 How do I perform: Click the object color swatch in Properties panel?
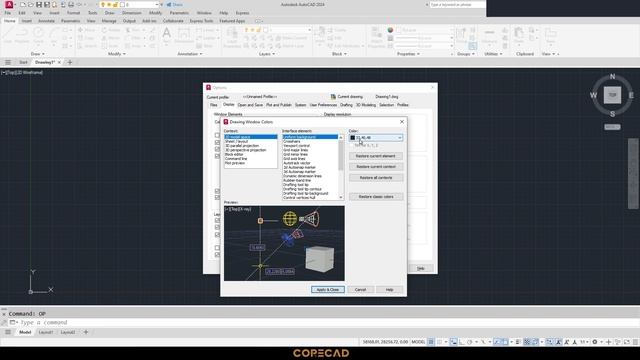coord(390,30)
